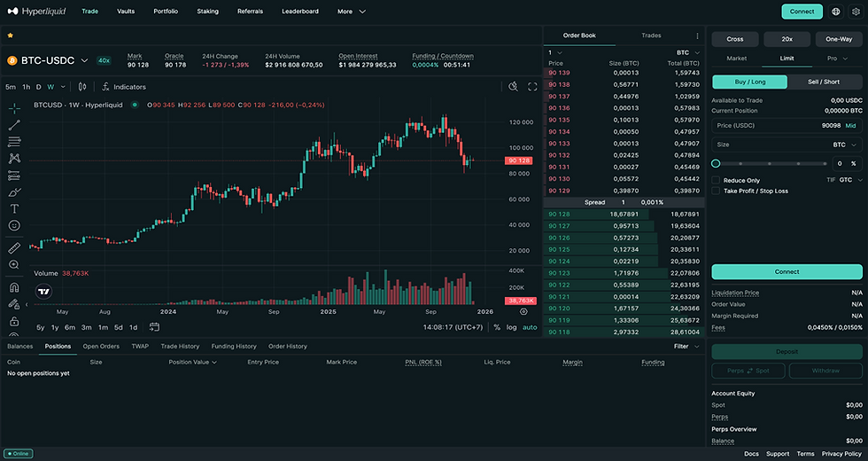Enable Take Profit / Stop Loss checkbox
The image size is (868, 461).
pyautogui.click(x=716, y=191)
